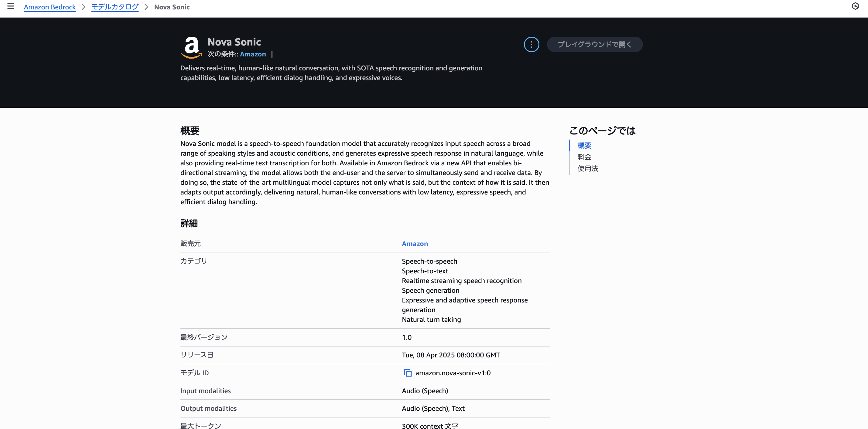Viewport: 868px width, 429px height.
Task: Click the amazon.nova-sonic-v1:0 model ID text
Action: click(x=453, y=373)
